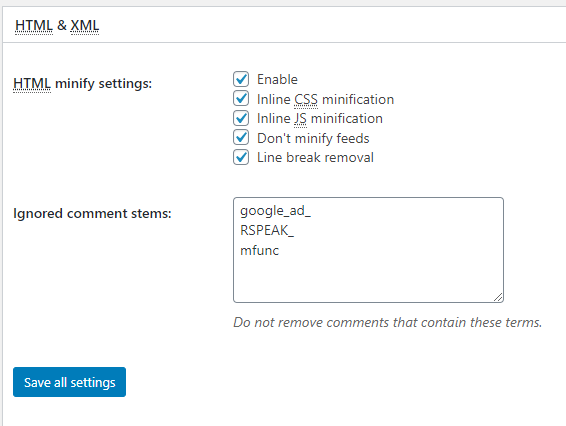
Task: Disable the Line break removal checkbox
Action: [241, 157]
